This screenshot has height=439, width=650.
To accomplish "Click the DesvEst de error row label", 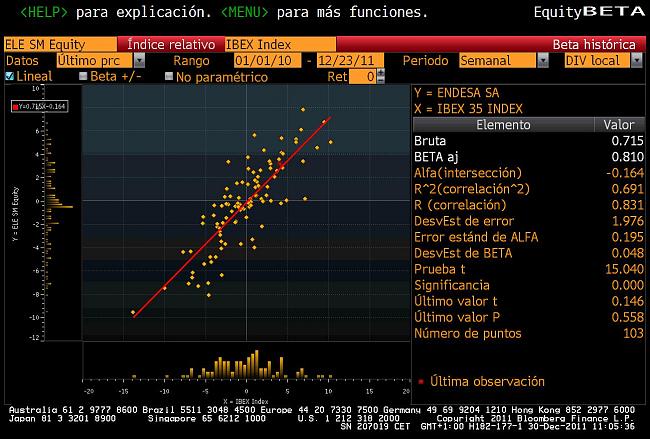I will point(464,221).
